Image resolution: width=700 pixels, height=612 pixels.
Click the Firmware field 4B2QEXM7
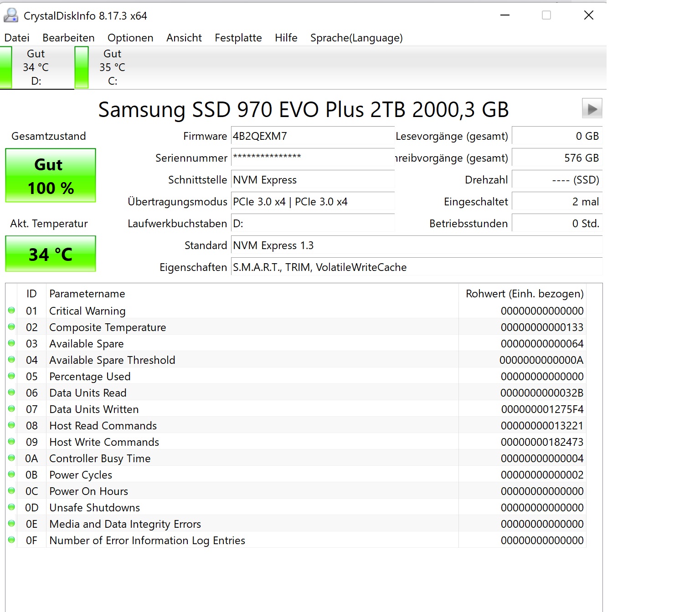click(x=313, y=136)
